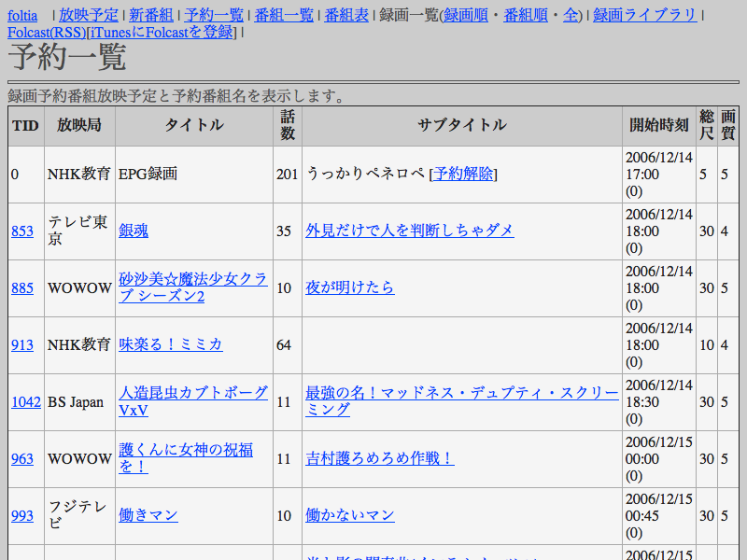
Task: Open the 新番組 navigation link
Action: [x=150, y=15]
